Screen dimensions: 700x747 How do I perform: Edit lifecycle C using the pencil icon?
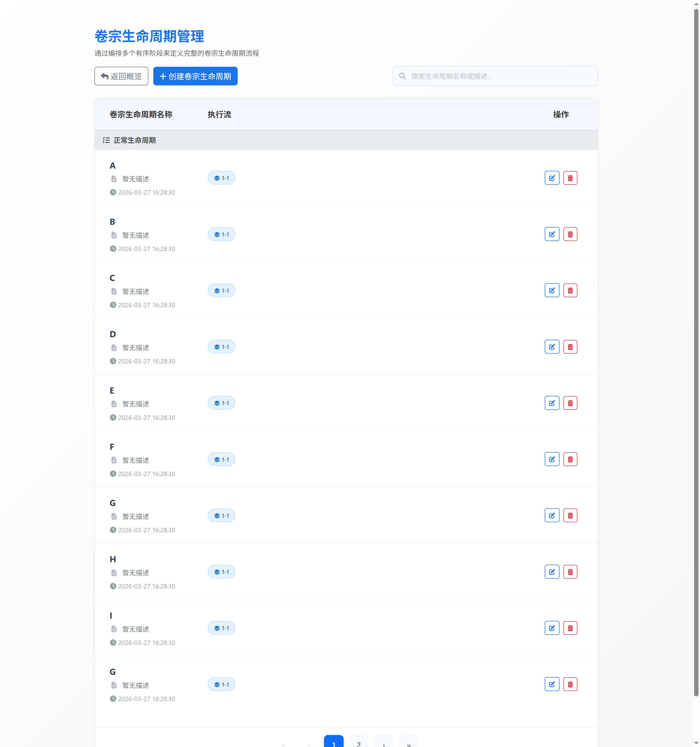[x=552, y=291]
